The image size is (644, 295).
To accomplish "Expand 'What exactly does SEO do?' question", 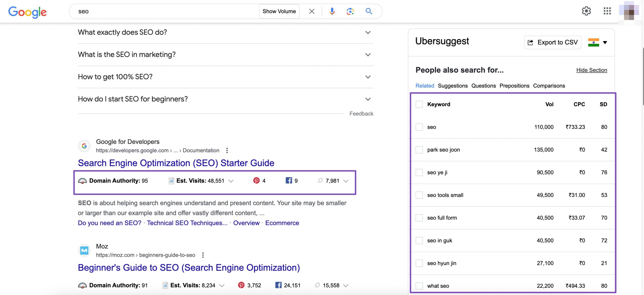I will click(x=226, y=32).
